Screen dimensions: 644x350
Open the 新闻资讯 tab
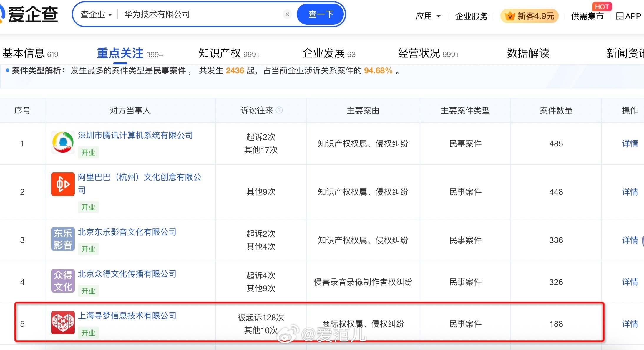point(625,53)
